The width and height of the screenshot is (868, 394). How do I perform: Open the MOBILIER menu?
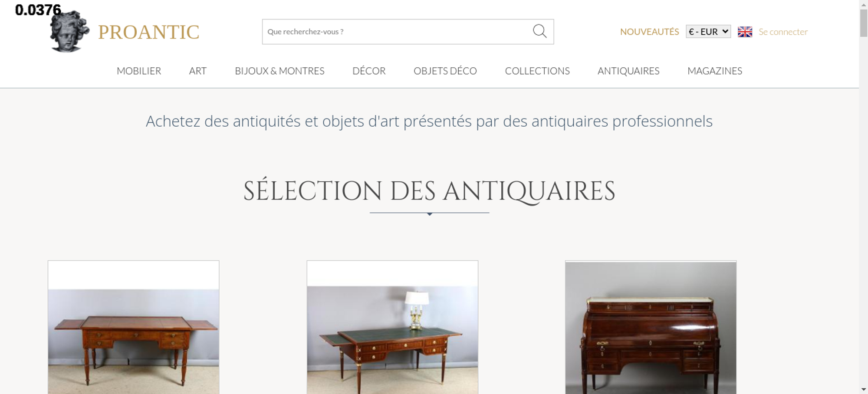coord(139,71)
